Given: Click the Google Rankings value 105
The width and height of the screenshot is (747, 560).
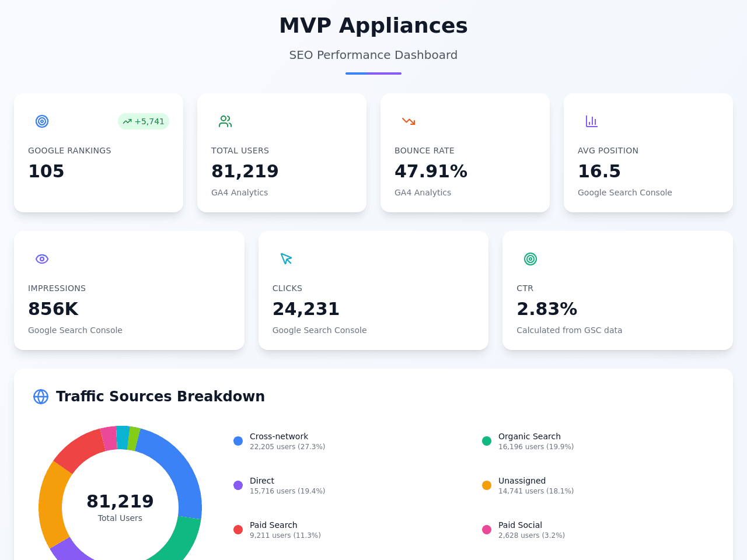Looking at the screenshot, I should point(46,171).
